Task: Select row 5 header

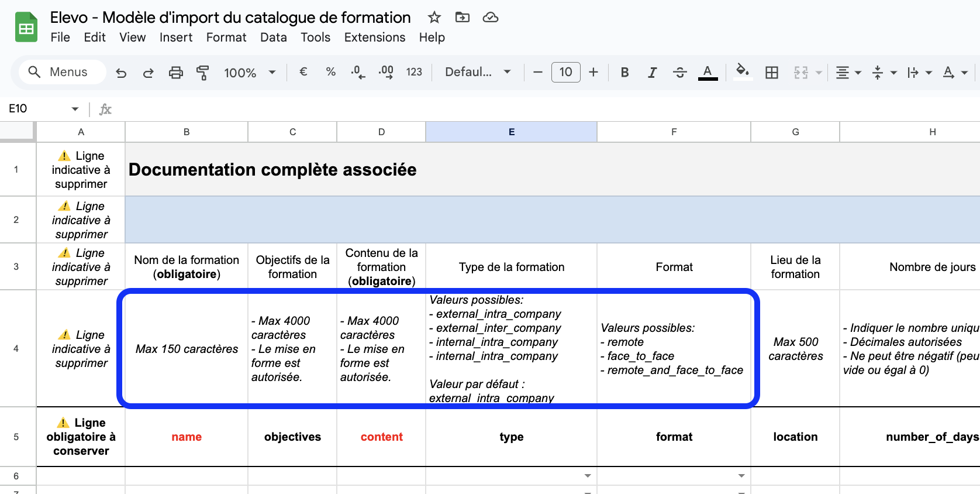Action: pos(16,437)
